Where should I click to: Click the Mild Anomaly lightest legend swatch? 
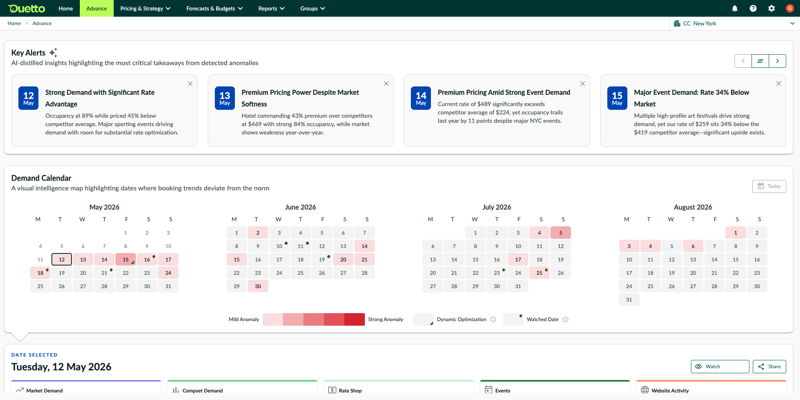click(272, 319)
